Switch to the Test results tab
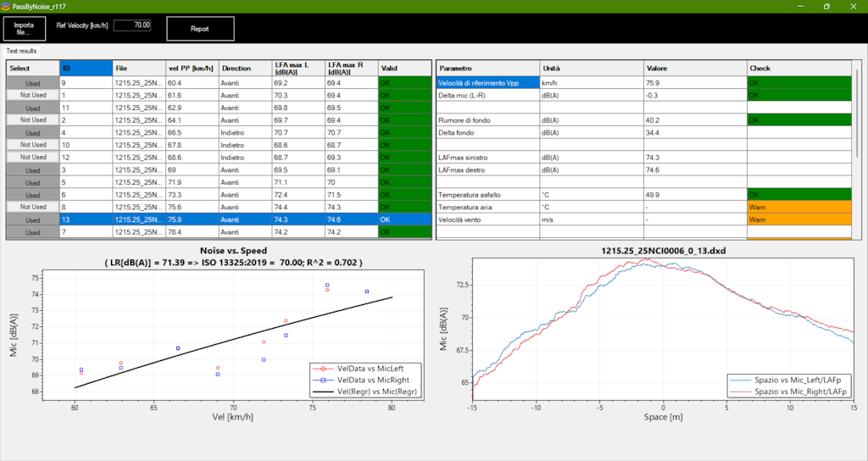The width and height of the screenshot is (868, 461). 21,51
